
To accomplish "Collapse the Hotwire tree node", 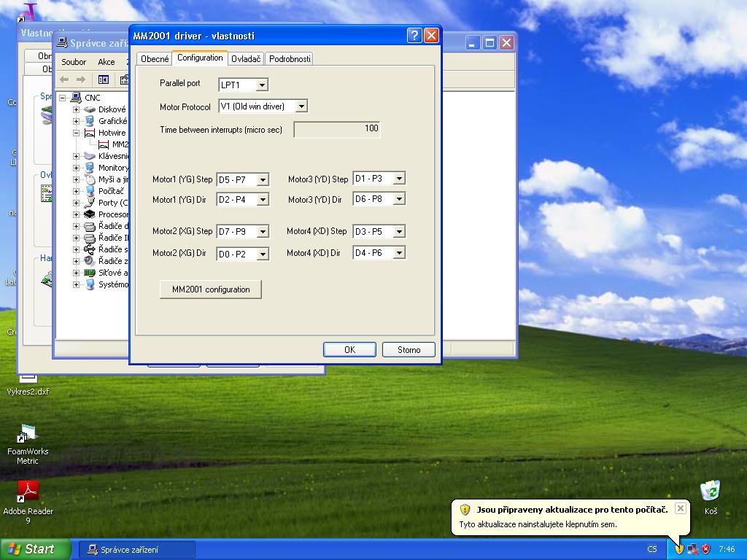I will tap(76, 133).
